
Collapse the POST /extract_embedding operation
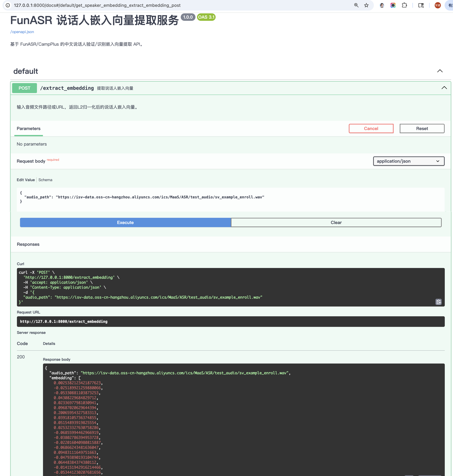tap(444, 88)
